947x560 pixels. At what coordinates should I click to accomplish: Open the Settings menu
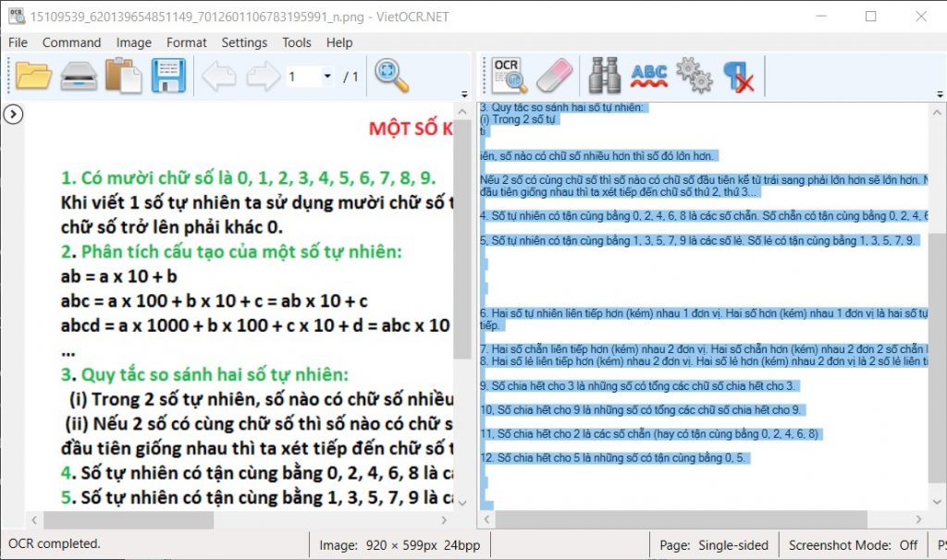pyautogui.click(x=244, y=43)
